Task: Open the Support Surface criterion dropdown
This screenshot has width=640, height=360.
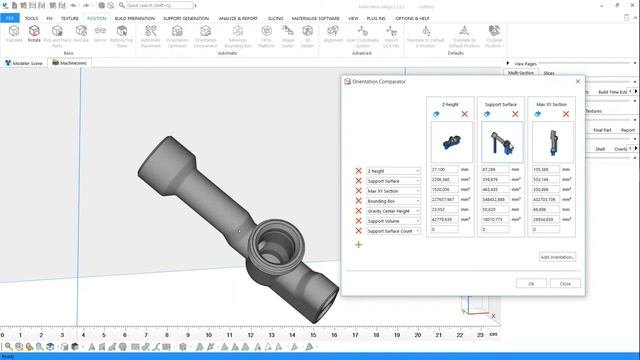Action: point(393,181)
